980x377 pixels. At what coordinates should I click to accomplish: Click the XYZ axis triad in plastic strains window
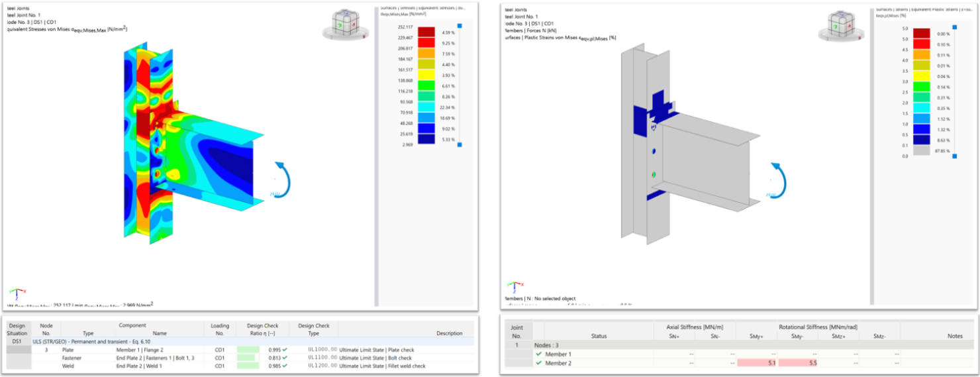coord(513,286)
